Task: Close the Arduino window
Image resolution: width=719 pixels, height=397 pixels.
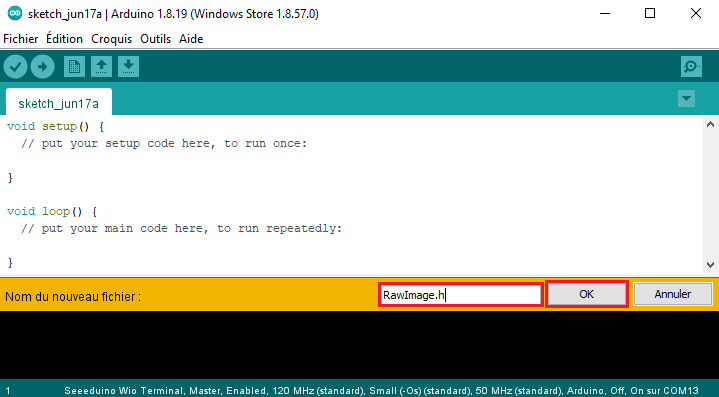Action: [x=696, y=13]
